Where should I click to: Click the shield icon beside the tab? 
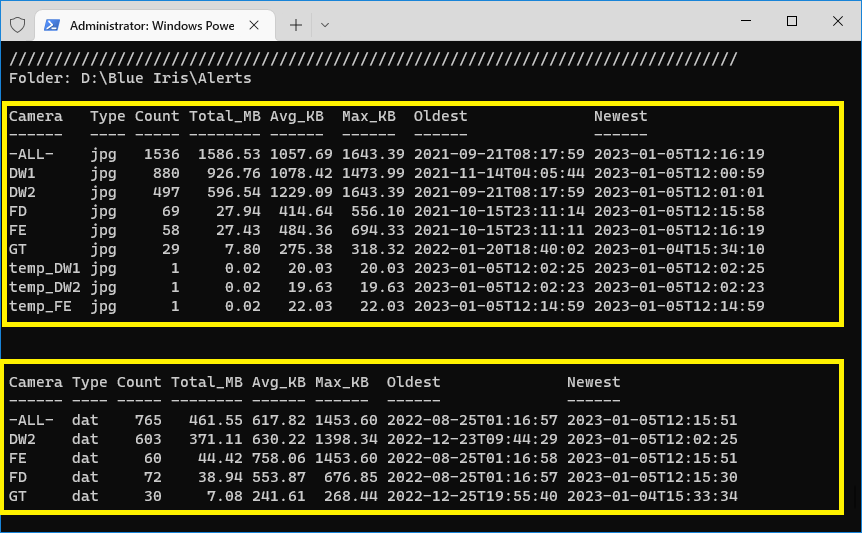(18, 25)
